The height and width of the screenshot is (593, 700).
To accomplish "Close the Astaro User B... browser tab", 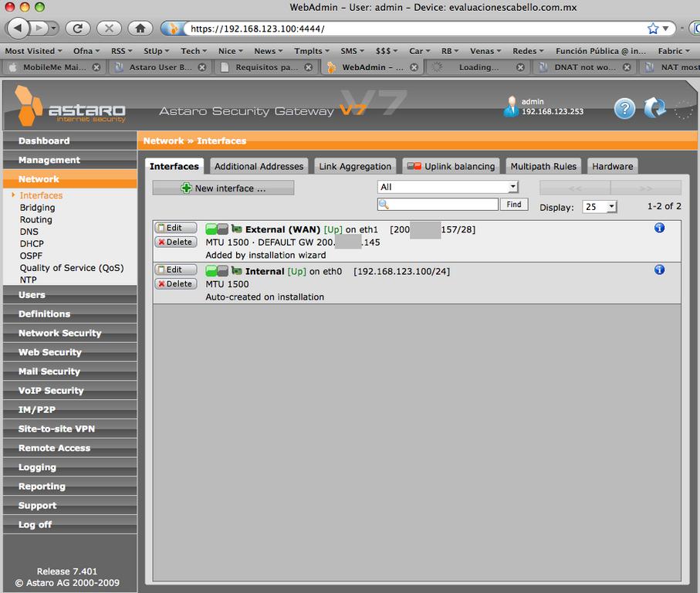I will (x=202, y=67).
